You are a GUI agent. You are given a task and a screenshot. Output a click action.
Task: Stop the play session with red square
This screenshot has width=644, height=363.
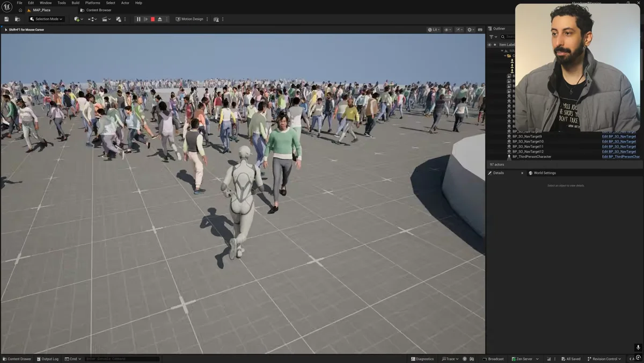click(152, 19)
